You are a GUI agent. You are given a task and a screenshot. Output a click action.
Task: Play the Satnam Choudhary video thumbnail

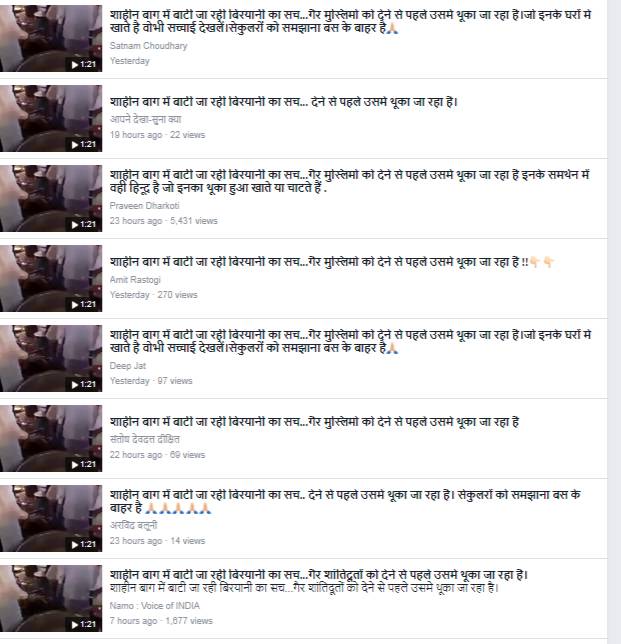[x=51, y=39]
